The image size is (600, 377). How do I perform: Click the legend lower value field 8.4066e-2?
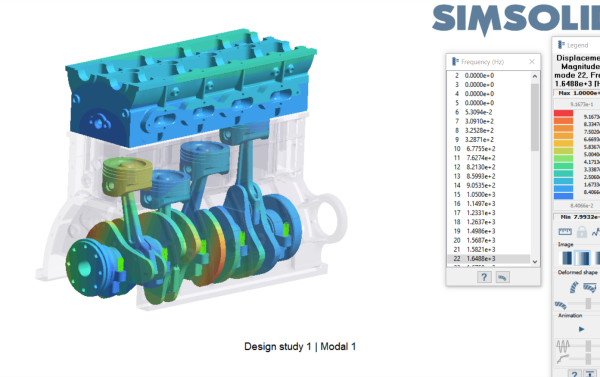tap(582, 206)
